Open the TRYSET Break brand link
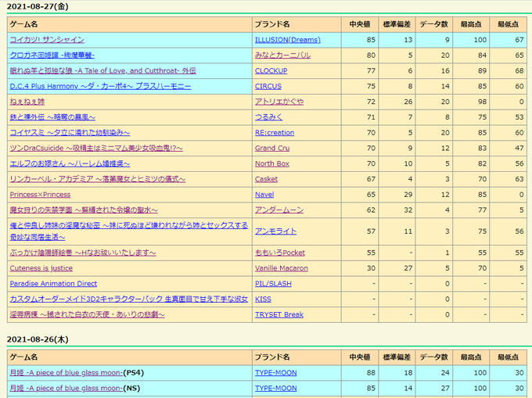Image resolution: width=532 pixels, height=398 pixels. pyautogui.click(x=279, y=314)
